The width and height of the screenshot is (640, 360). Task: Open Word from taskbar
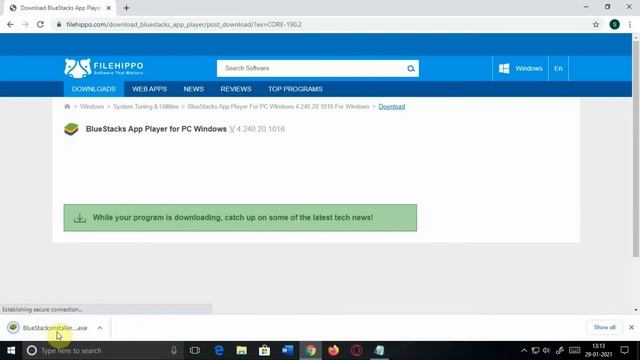coord(287,351)
